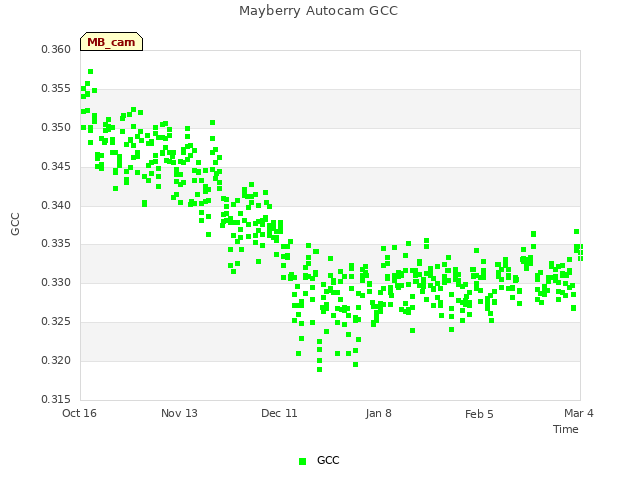The width and height of the screenshot is (640, 480).
Task: Click the 0.335 y-axis tick label
Action: (x=56, y=244)
